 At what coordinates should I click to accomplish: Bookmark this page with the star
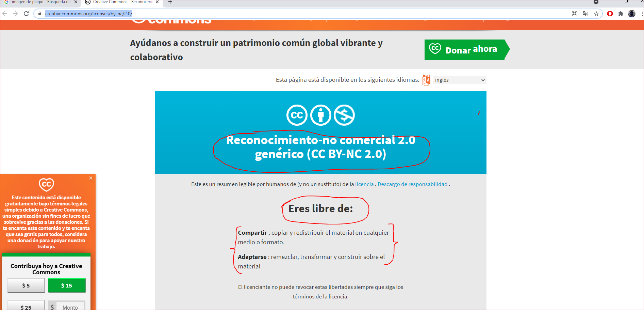(x=596, y=14)
